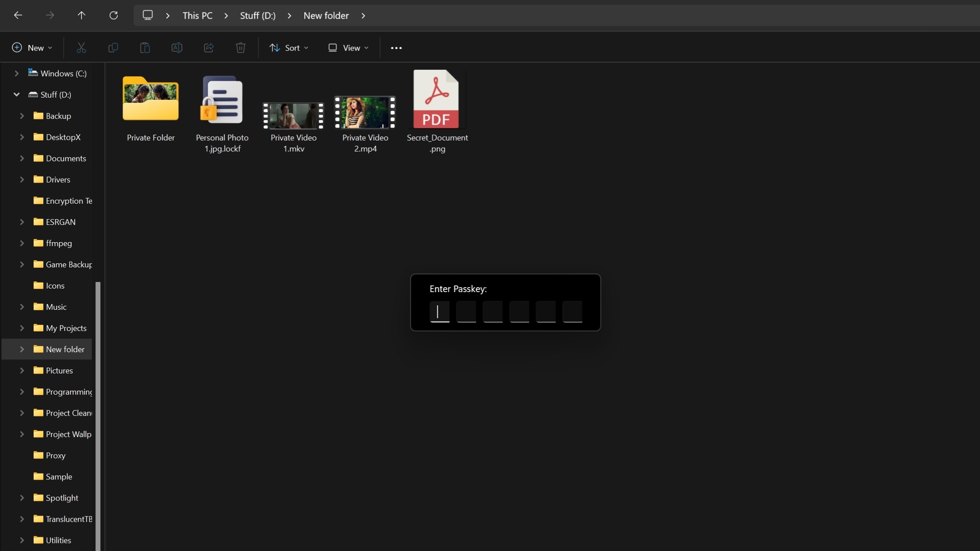Open the View dropdown
Screen dimensions: 980x551
[348, 47]
